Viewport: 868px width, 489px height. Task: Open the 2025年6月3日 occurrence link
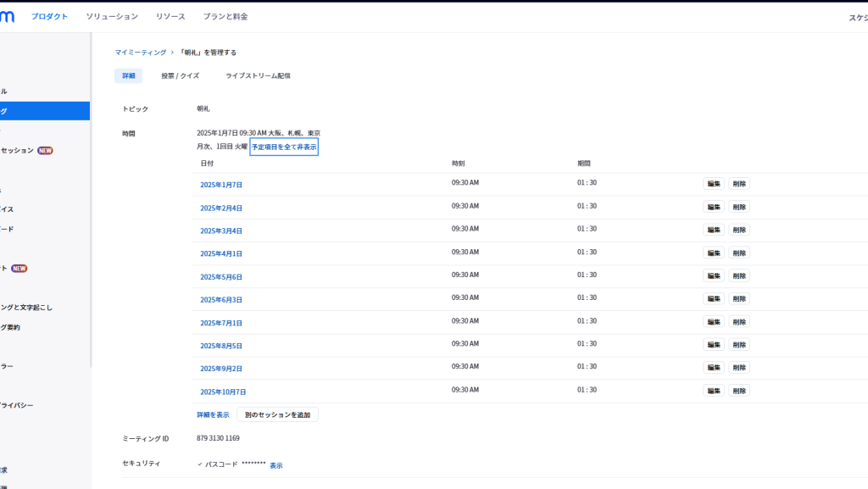pyautogui.click(x=221, y=300)
